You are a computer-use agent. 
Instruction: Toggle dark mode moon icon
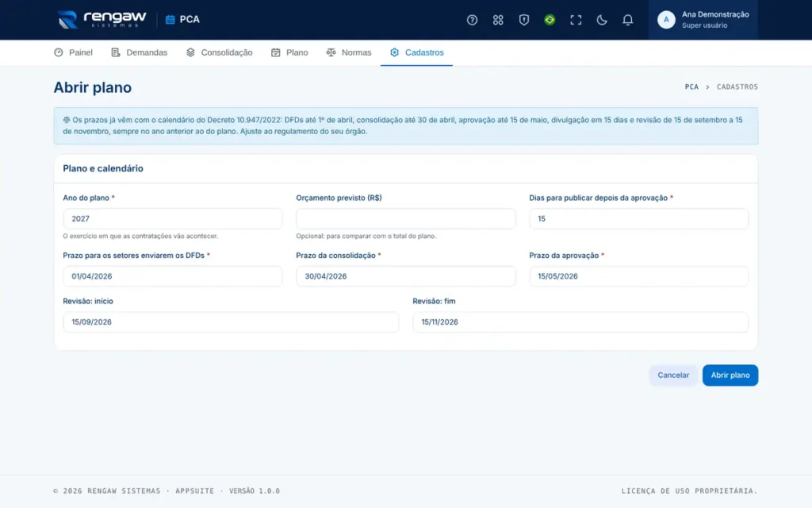tap(601, 20)
